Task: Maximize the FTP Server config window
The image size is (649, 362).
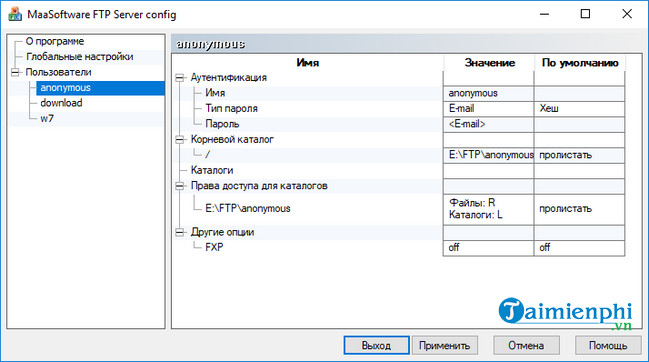Action: tap(585, 14)
